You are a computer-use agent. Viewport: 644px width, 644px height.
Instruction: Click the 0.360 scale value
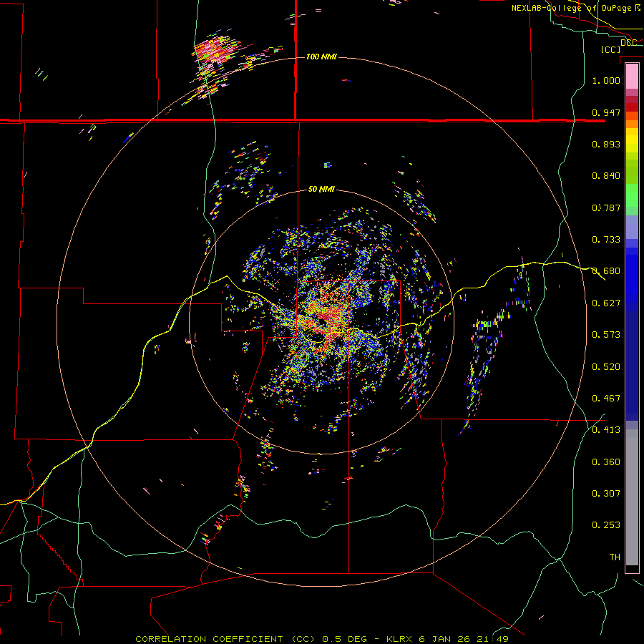click(x=606, y=462)
